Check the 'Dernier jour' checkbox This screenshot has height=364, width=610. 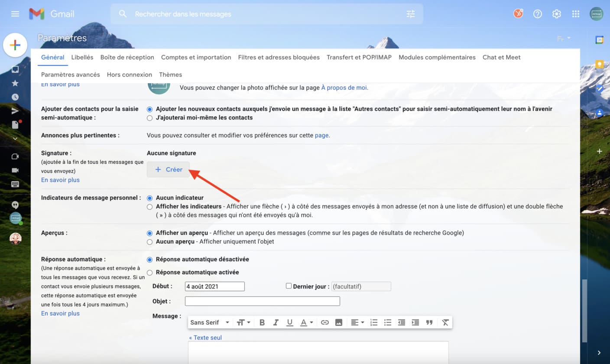pyautogui.click(x=289, y=286)
